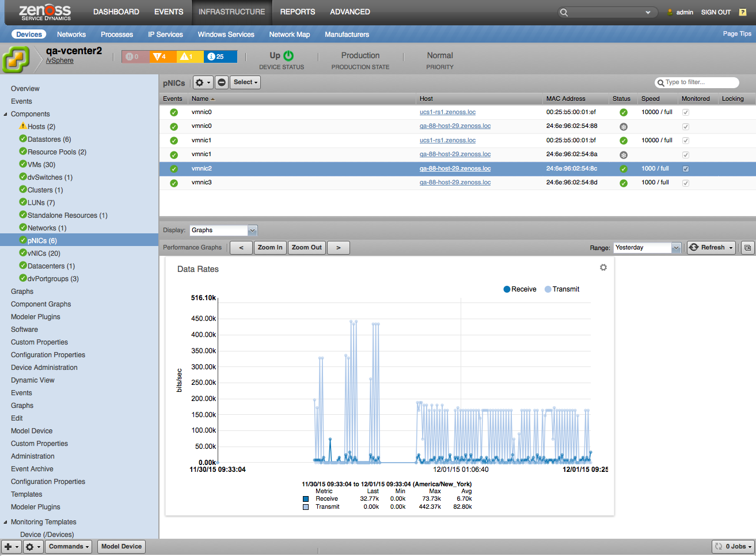The height and width of the screenshot is (556, 756).
Task: Click the next graph range arrow button
Action: point(339,248)
